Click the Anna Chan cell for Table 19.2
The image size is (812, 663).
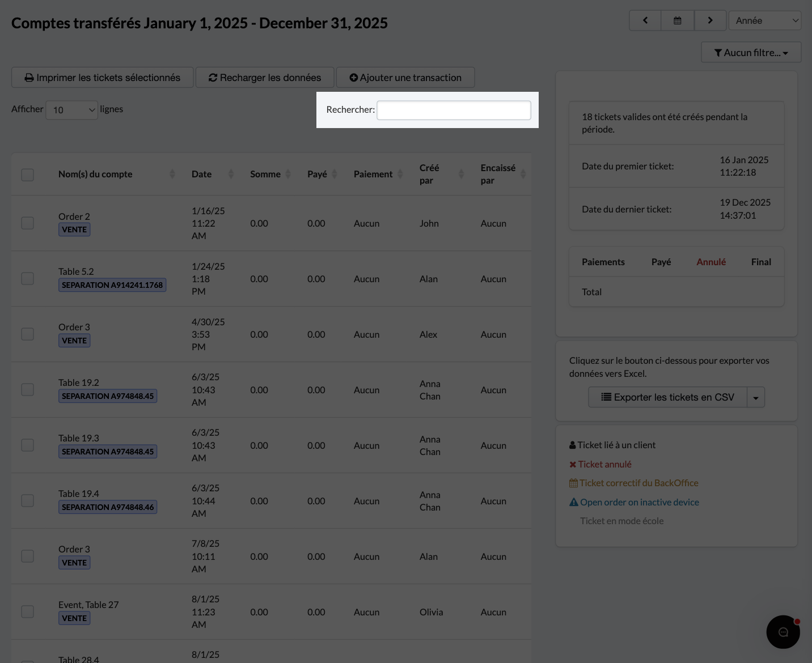[x=430, y=390]
